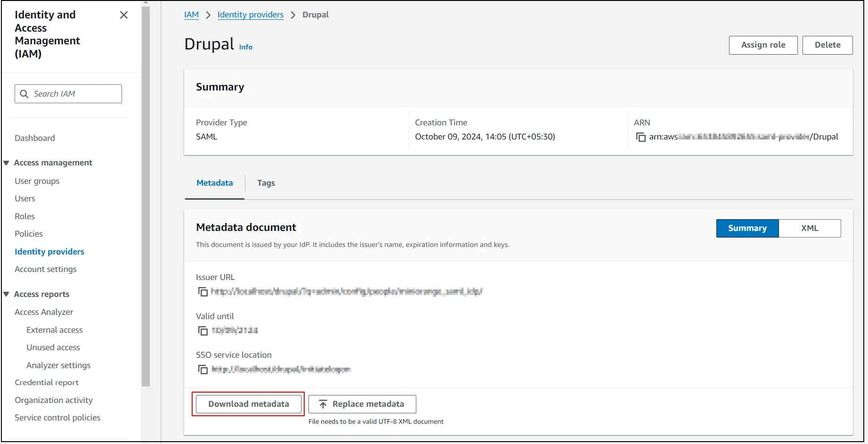This screenshot has width=868, height=444.
Task: Open Access Analyzer in the sidebar
Action: coord(44,312)
